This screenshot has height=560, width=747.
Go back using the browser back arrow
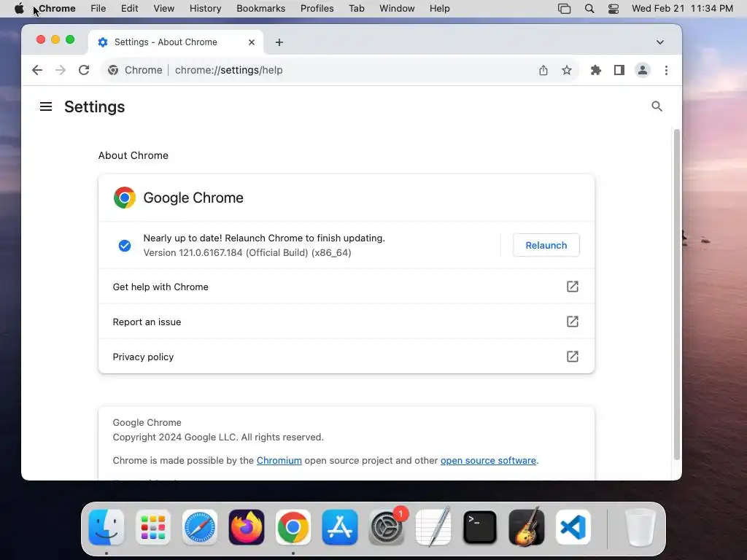(37, 71)
